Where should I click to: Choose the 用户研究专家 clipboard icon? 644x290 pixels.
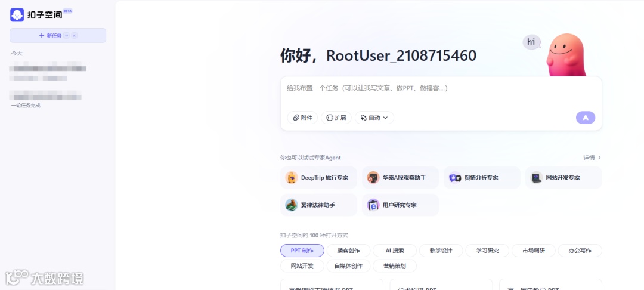[x=373, y=205]
